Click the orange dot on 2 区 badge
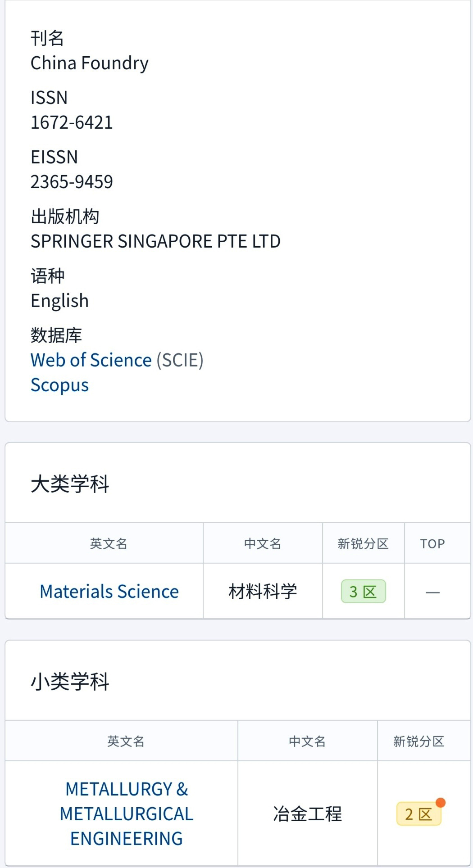The image size is (473, 868). coord(441,803)
